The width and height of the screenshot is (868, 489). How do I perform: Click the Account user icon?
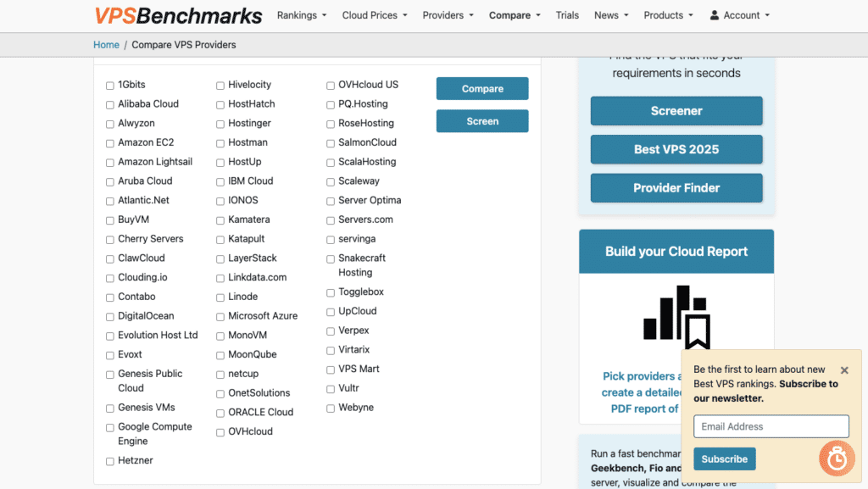coord(714,15)
